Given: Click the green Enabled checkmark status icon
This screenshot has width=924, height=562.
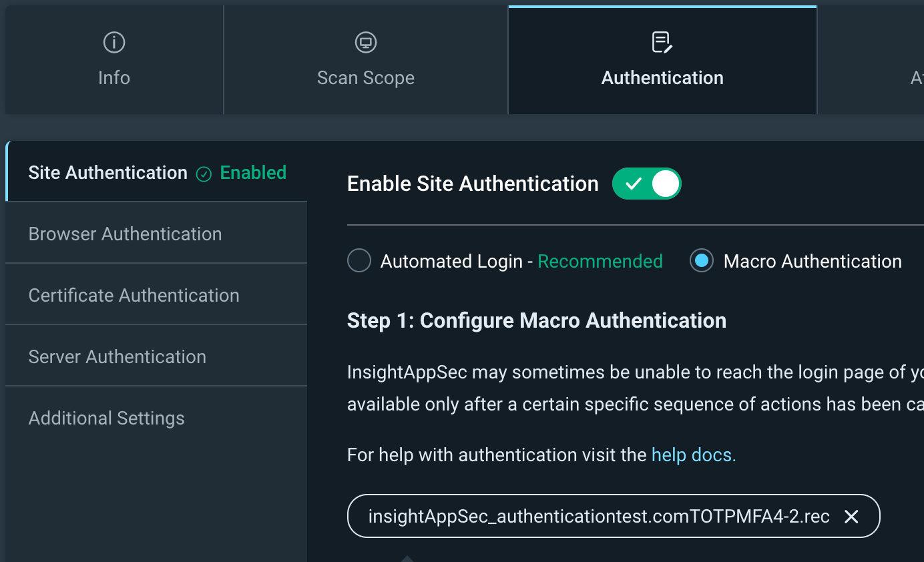Looking at the screenshot, I should [204, 174].
